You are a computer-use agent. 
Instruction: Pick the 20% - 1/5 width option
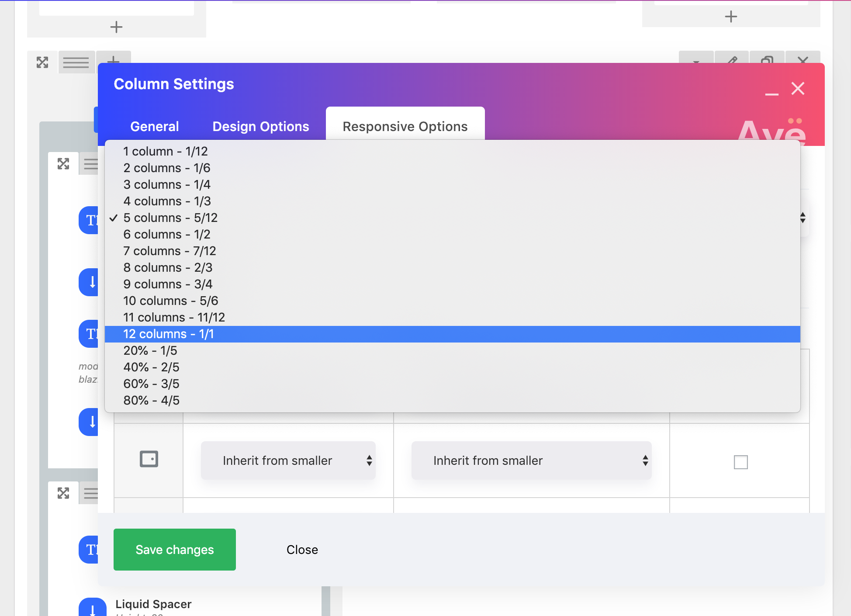pos(150,351)
